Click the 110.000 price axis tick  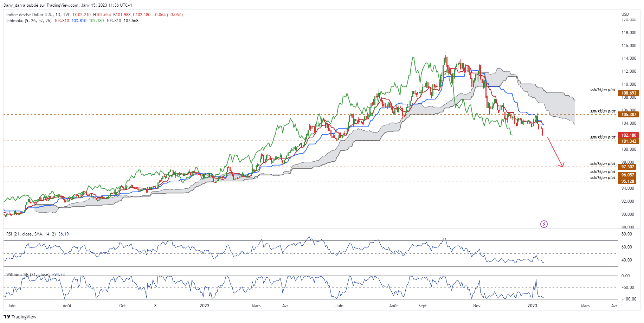(629, 84)
